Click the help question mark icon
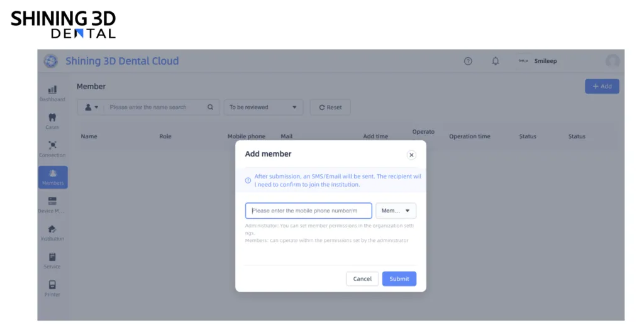Image resolution: width=644 pixels, height=330 pixels. (x=468, y=61)
